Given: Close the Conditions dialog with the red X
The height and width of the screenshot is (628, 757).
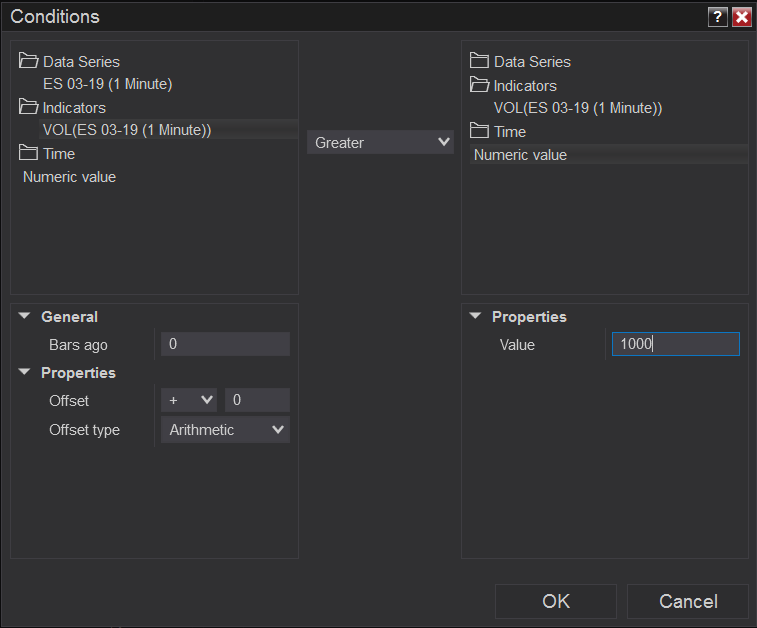Looking at the screenshot, I should point(741,17).
